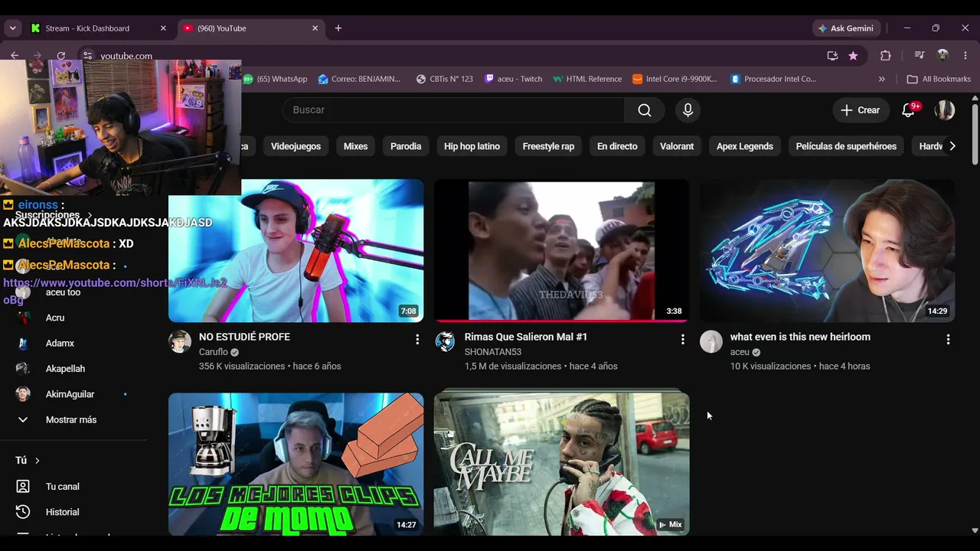The height and width of the screenshot is (551, 980).
Task: Show more category chips with the right arrow
Action: coord(952,146)
